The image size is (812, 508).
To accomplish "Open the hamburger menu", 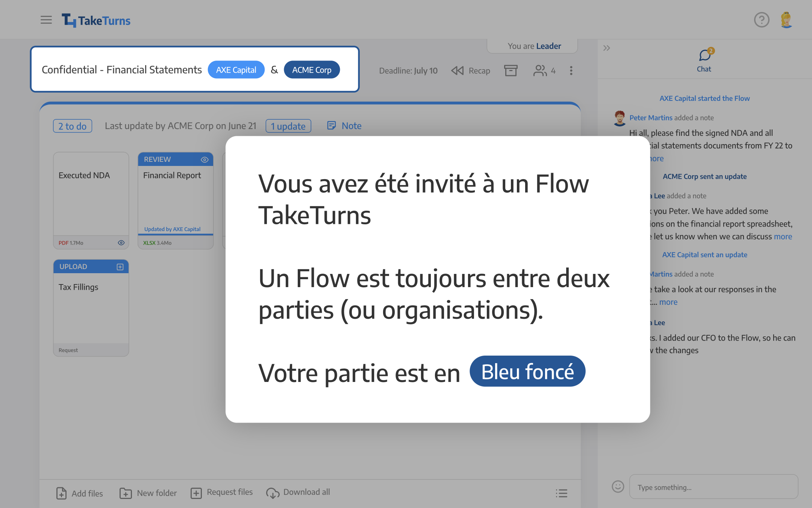I will (46, 20).
